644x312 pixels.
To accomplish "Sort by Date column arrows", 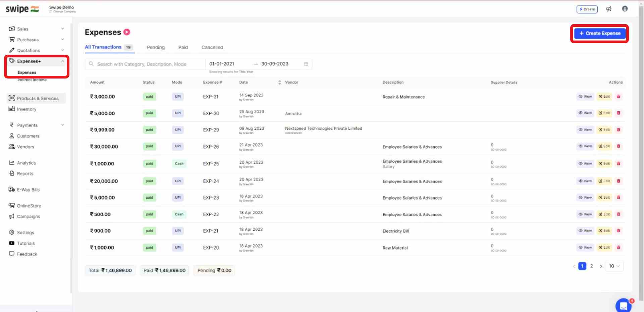I will (x=280, y=82).
